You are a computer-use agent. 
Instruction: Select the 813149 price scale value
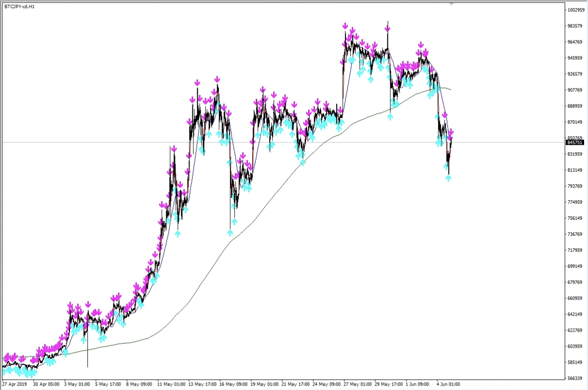pyautogui.click(x=575, y=171)
